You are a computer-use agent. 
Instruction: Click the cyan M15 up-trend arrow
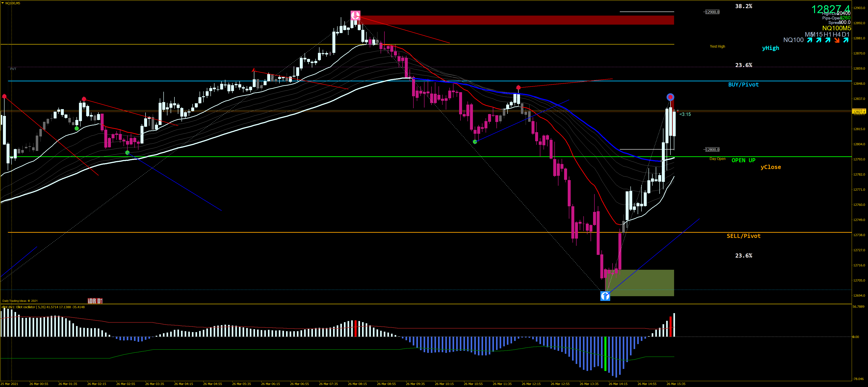[819, 40]
